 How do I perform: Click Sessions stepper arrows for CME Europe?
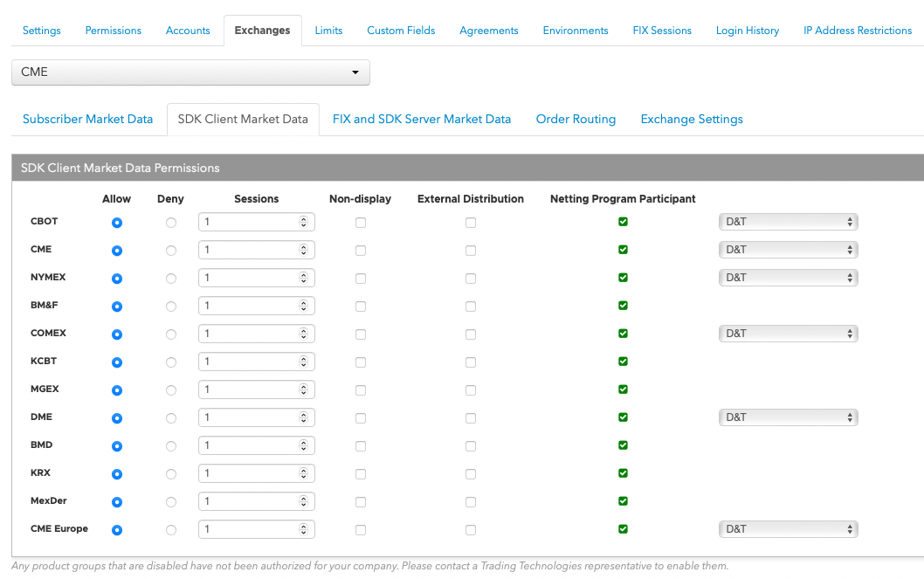point(303,529)
